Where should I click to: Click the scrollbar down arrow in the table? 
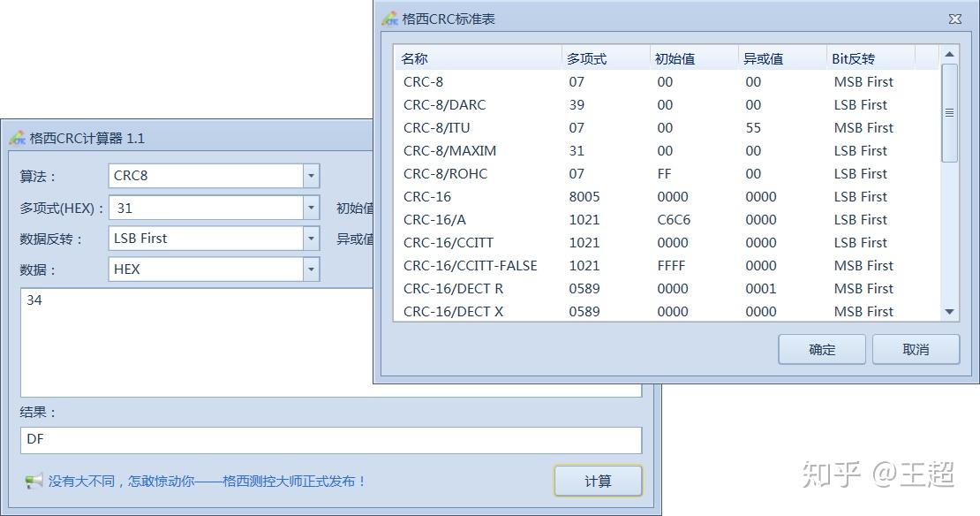pyautogui.click(x=949, y=311)
